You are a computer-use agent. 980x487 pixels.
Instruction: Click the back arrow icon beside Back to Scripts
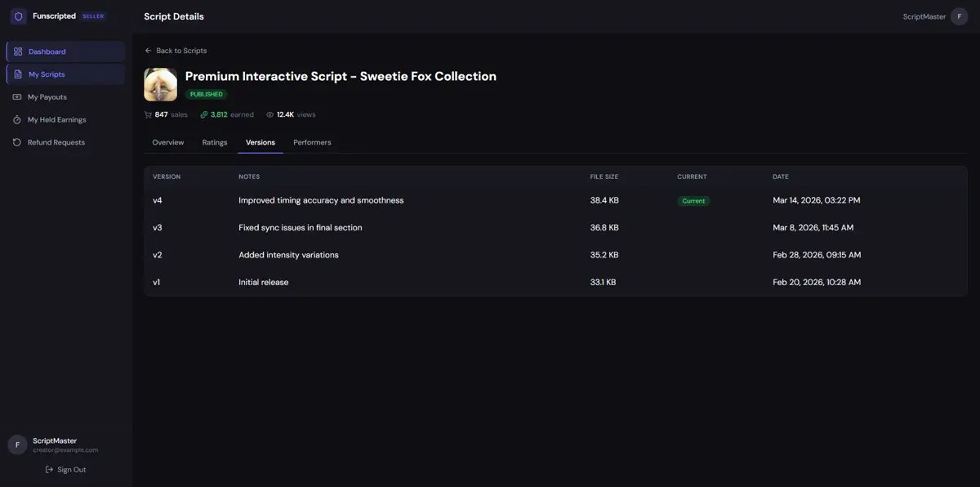[x=149, y=51]
